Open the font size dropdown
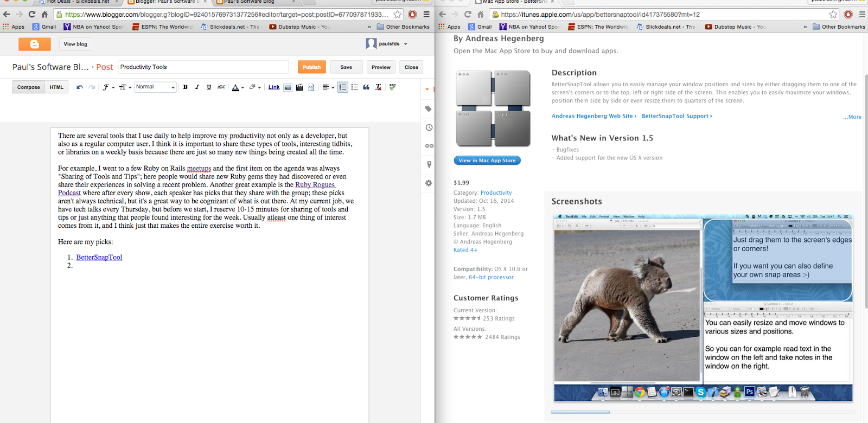Screen dimensions: 868x423 pyautogui.click(x=125, y=87)
